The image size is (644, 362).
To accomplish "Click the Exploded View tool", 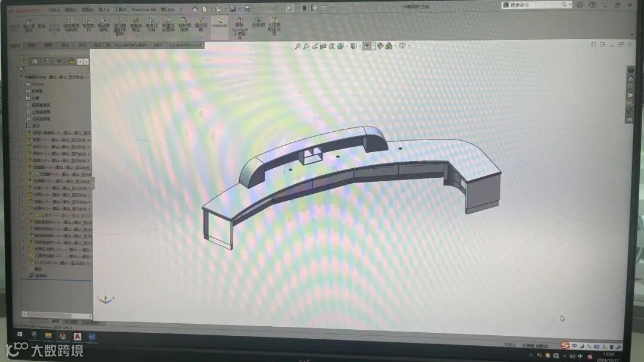I will (201, 24).
